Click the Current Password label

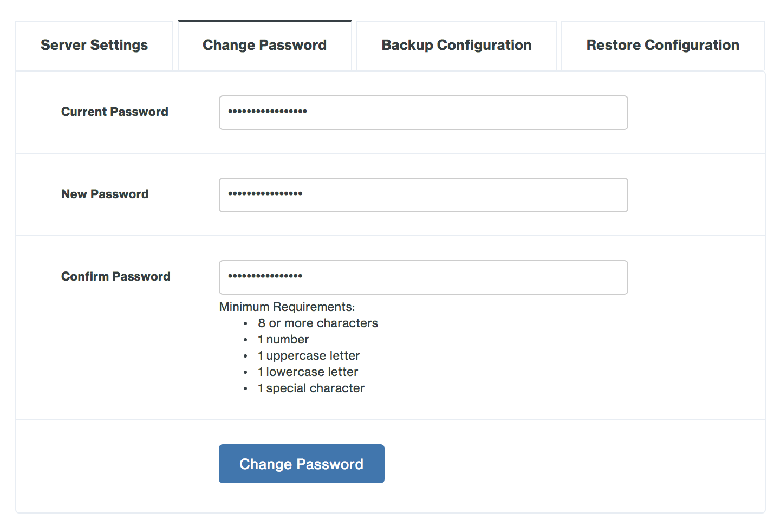[x=114, y=112]
